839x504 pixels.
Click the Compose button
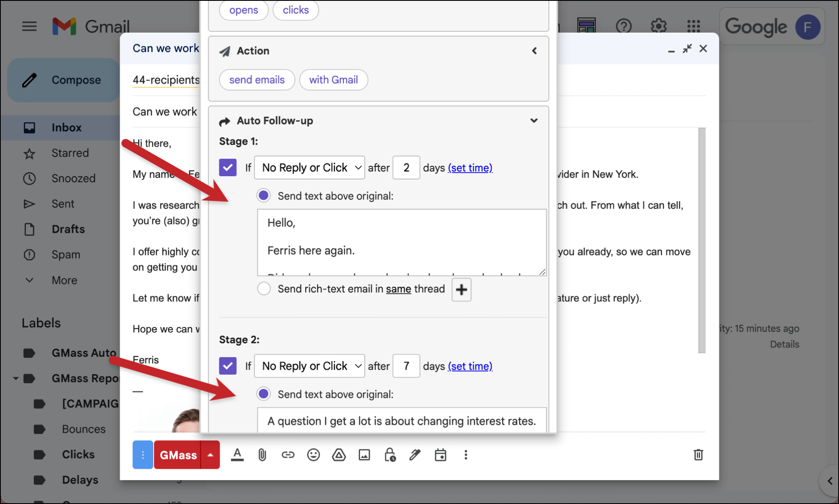[63, 80]
